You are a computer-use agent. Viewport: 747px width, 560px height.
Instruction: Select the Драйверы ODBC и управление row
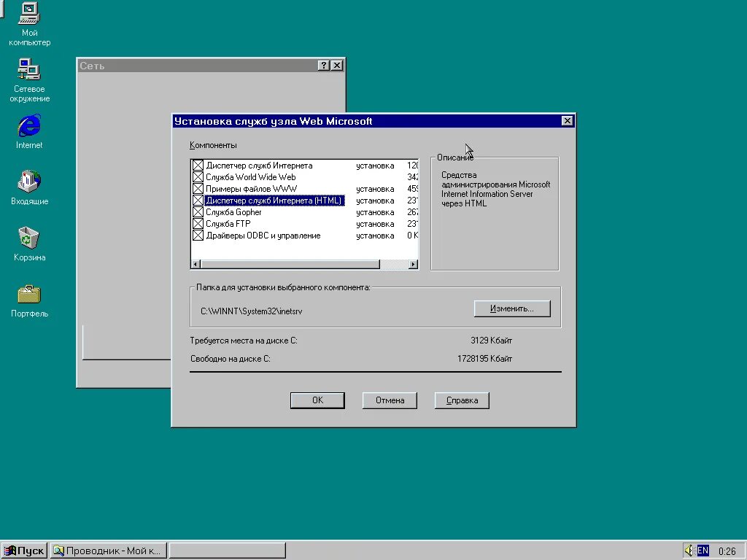304,236
